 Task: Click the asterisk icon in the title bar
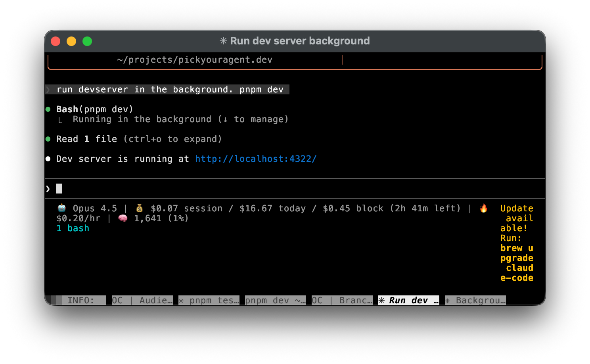point(224,40)
